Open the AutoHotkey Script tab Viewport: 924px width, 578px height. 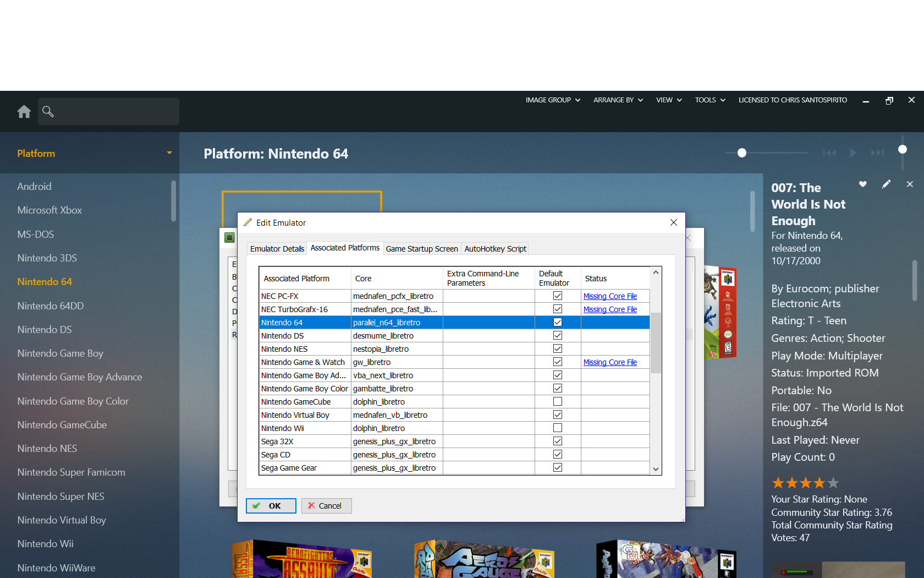point(495,249)
